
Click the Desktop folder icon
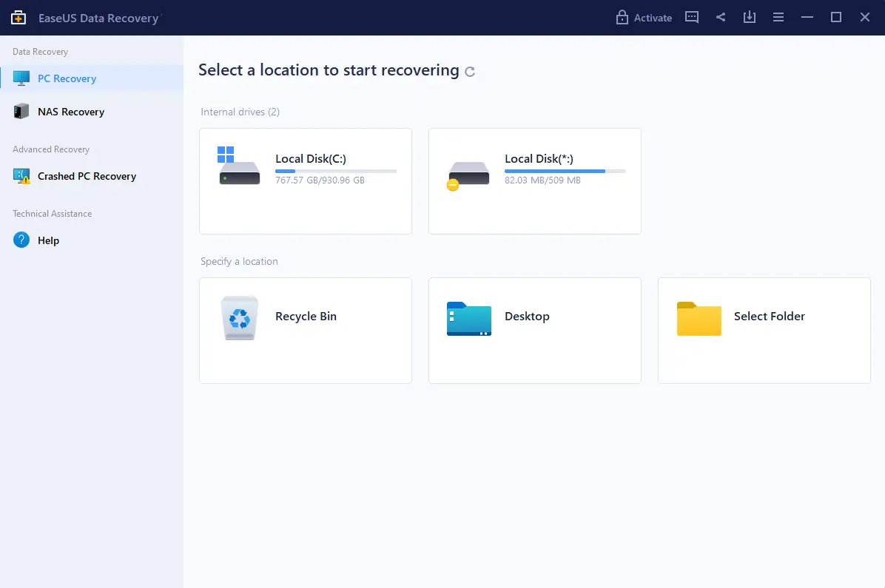(469, 319)
